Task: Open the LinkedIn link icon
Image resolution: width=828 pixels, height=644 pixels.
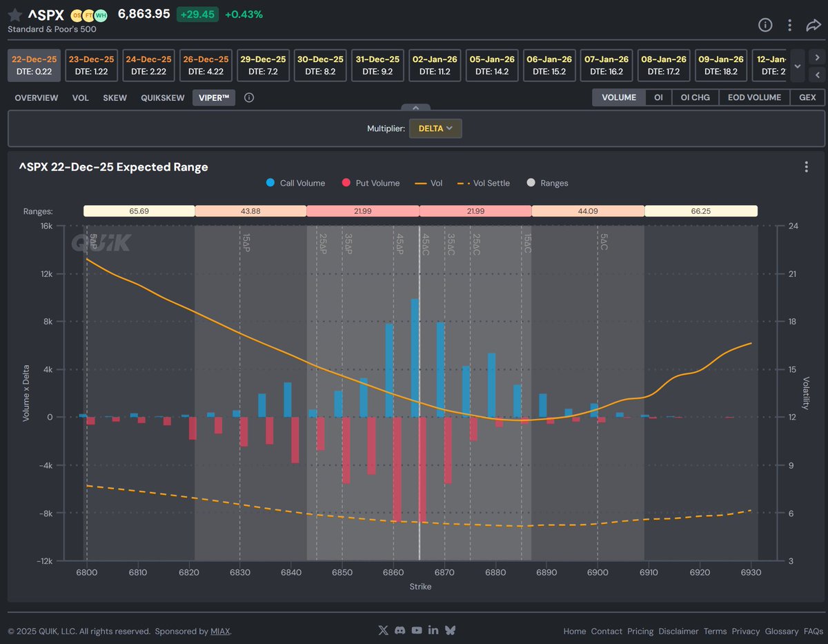Action: 433,630
